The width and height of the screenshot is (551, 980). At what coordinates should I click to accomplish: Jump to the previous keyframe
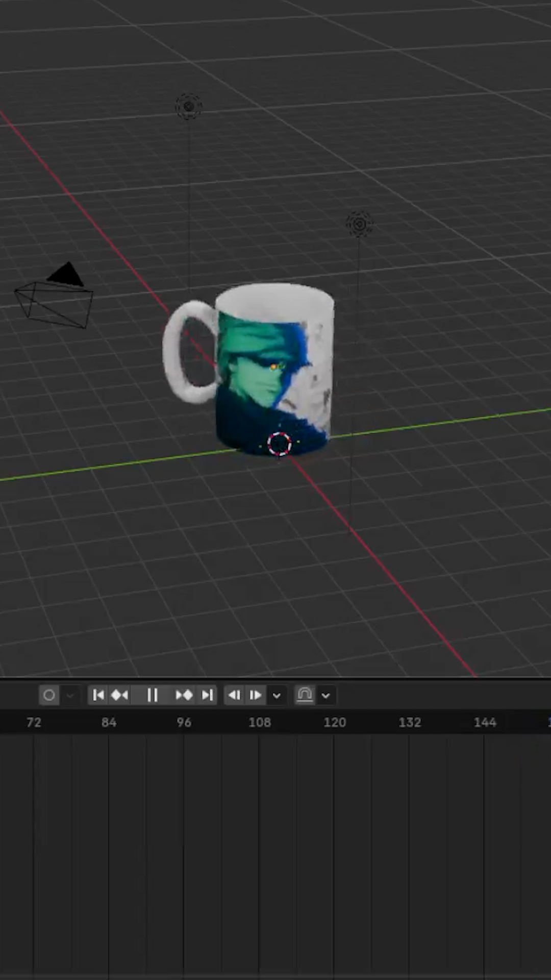120,695
